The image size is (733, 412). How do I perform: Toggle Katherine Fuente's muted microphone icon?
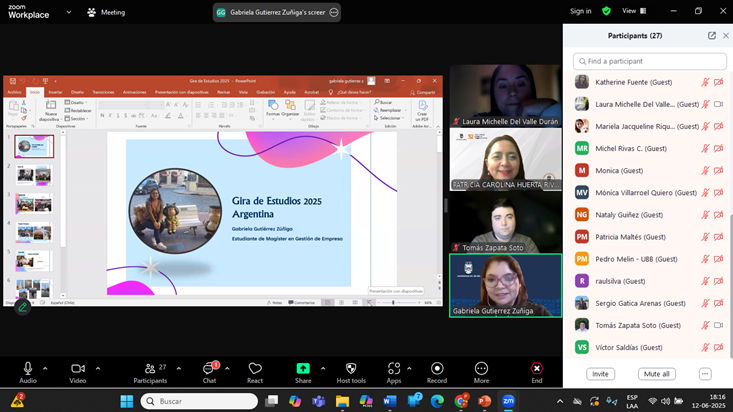point(705,82)
